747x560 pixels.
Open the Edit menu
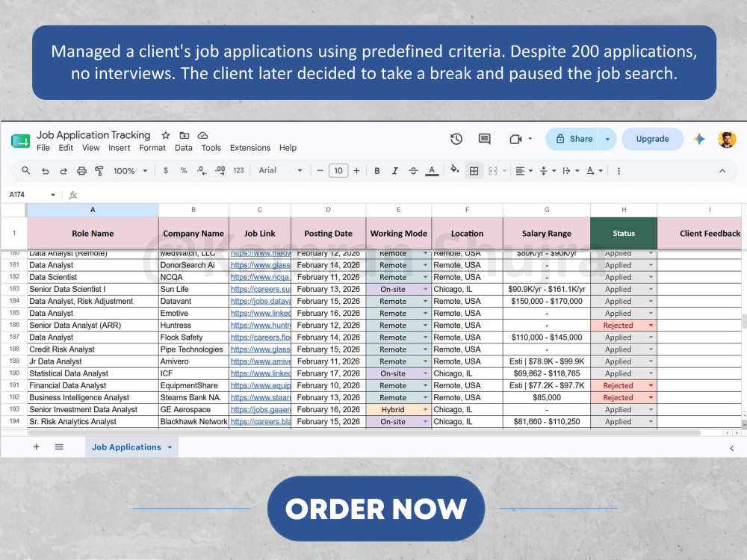point(66,148)
